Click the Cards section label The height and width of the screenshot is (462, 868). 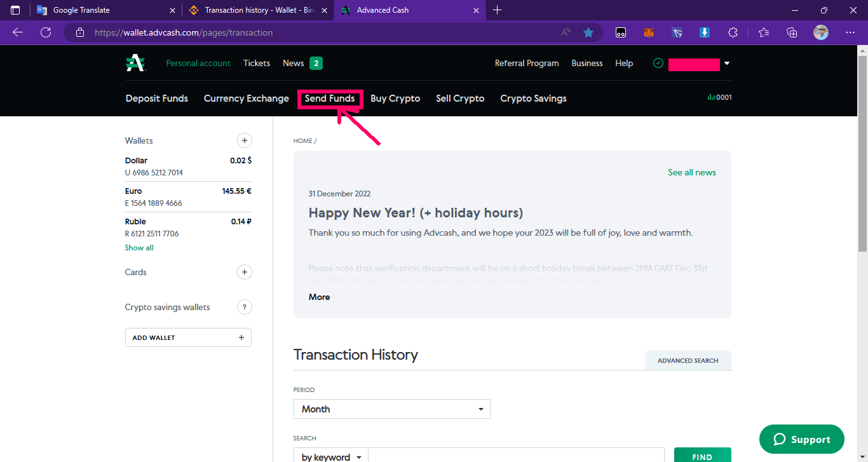pyautogui.click(x=135, y=272)
